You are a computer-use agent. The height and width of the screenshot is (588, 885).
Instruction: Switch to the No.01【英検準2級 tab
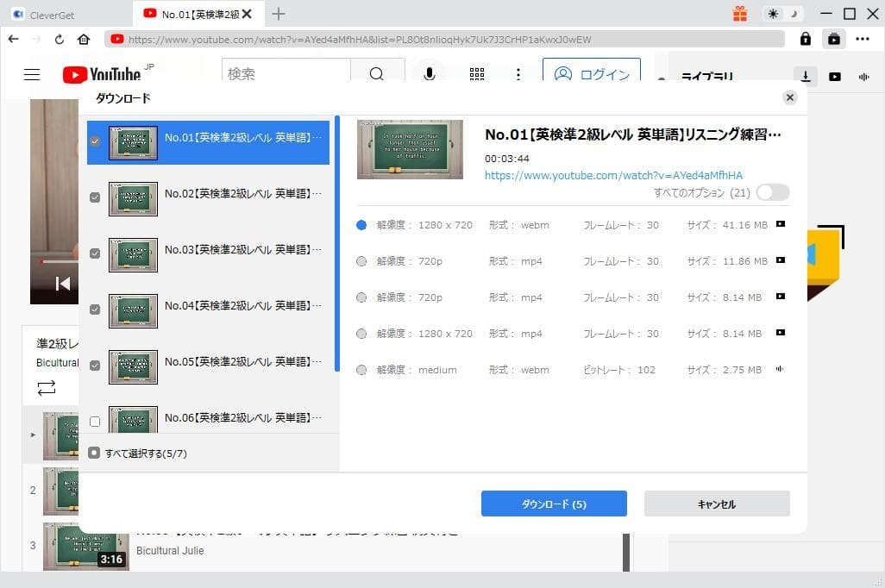pos(203,15)
